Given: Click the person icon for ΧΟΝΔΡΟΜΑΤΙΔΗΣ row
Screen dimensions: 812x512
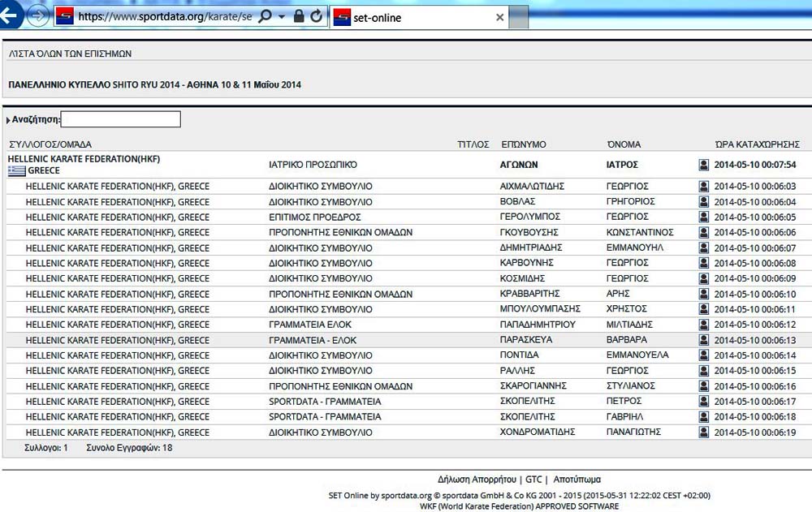Looking at the screenshot, I should pyautogui.click(x=703, y=432).
